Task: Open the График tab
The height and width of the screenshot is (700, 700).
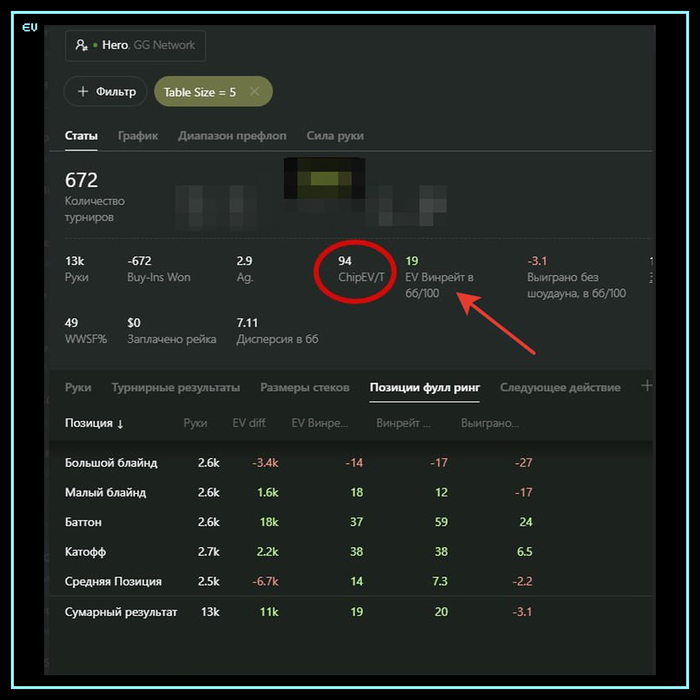Action: point(138,136)
